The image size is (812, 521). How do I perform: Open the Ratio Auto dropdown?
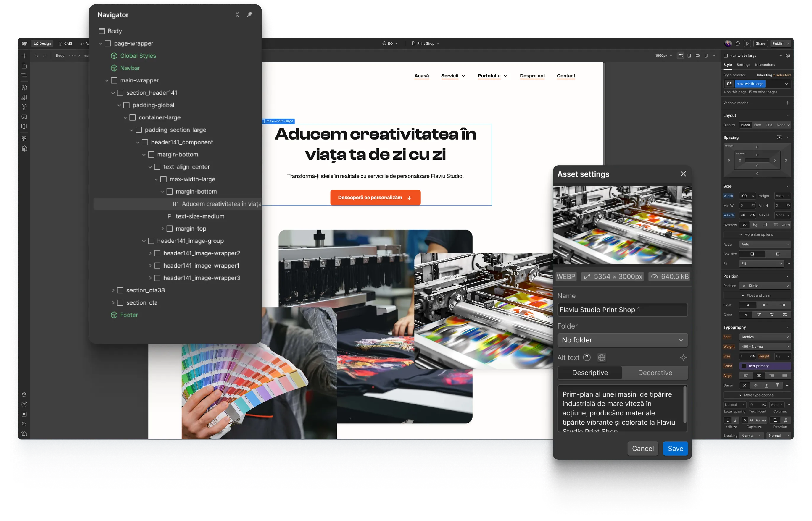tap(765, 244)
